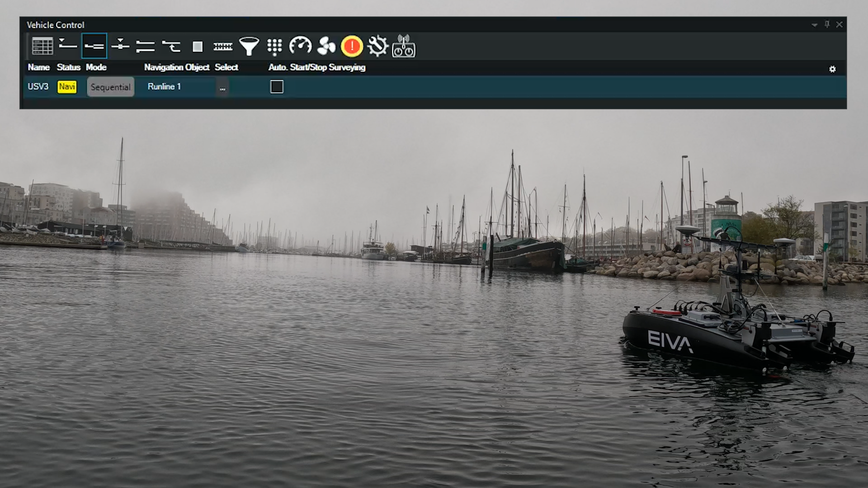Screen dimensions: 868x488
Task: Select the remote controller icon
Action: (404, 46)
